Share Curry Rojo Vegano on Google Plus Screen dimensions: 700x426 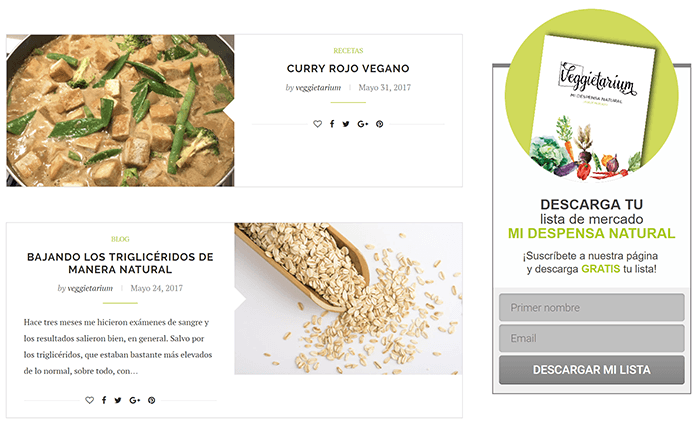tap(362, 124)
